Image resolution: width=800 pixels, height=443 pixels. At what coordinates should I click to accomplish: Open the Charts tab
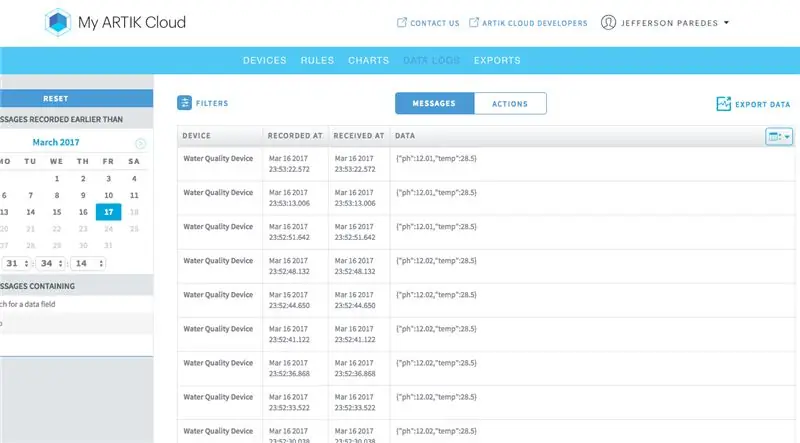pos(368,60)
